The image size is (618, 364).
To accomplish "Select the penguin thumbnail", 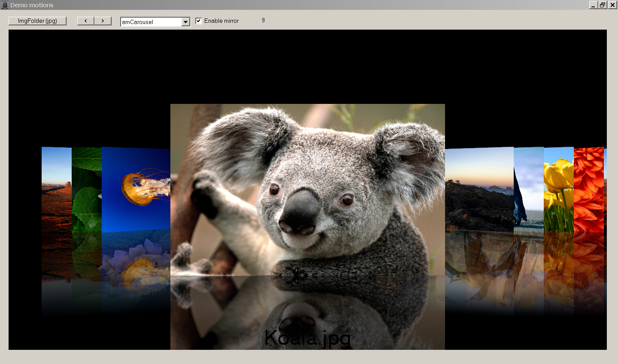I will point(529,191).
